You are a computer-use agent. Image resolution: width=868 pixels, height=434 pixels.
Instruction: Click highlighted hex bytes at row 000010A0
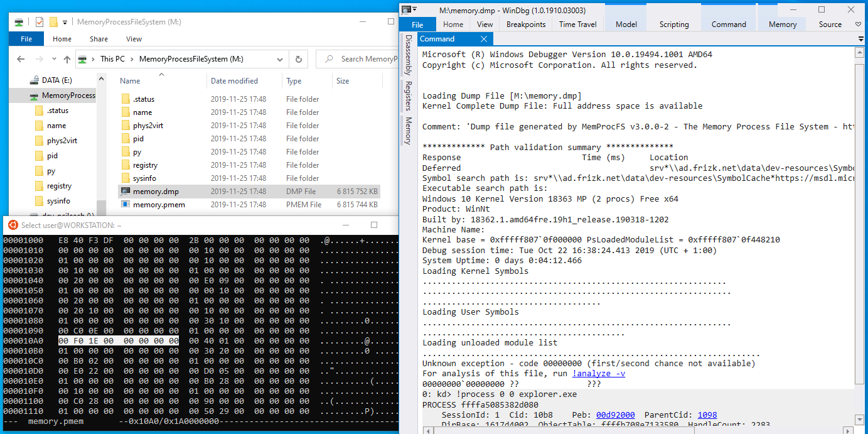[x=119, y=341]
